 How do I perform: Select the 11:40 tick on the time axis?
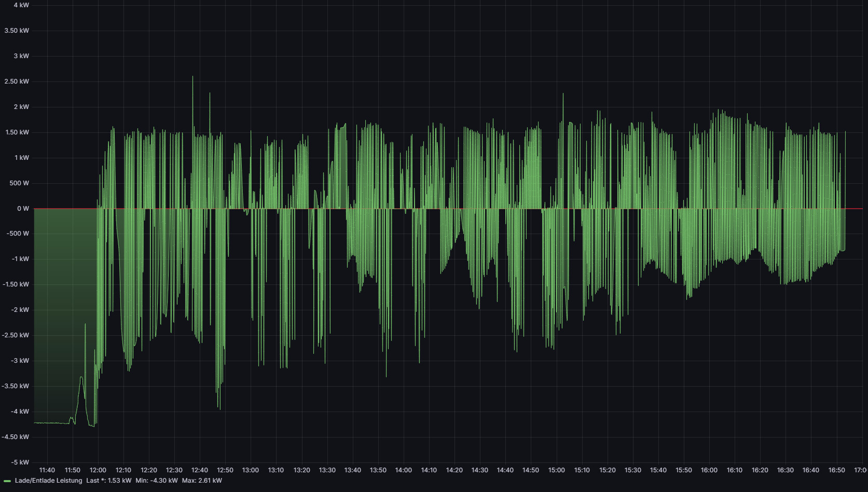tap(47, 470)
